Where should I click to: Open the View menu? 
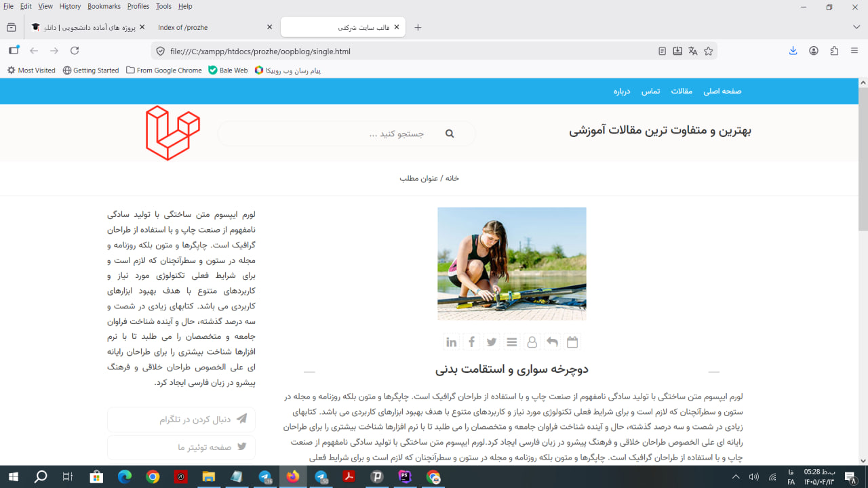pos(45,6)
